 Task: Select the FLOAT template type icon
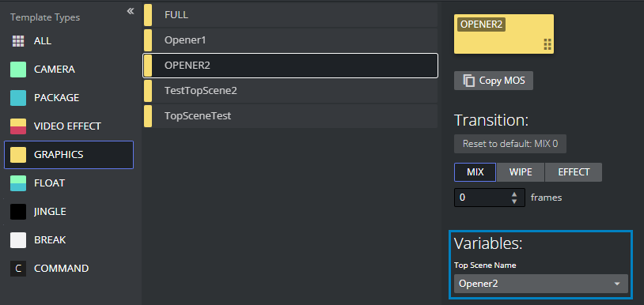(18, 183)
